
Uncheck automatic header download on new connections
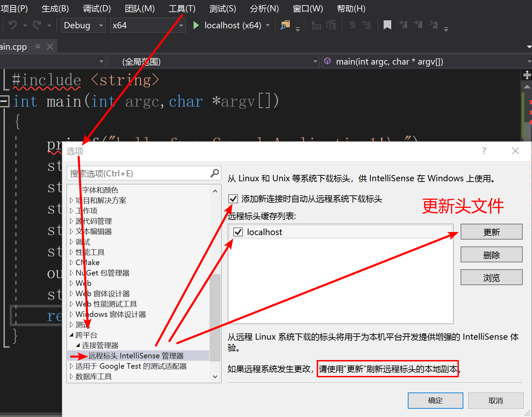[233, 198]
